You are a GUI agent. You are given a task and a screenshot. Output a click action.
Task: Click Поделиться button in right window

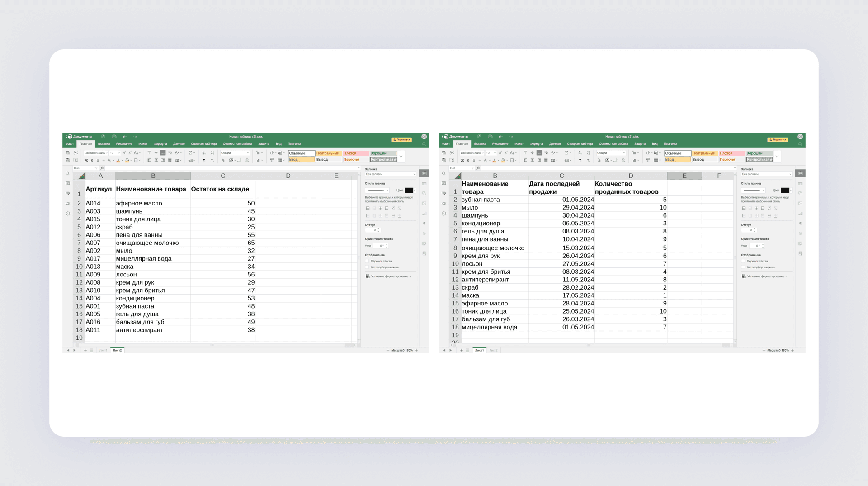778,139
